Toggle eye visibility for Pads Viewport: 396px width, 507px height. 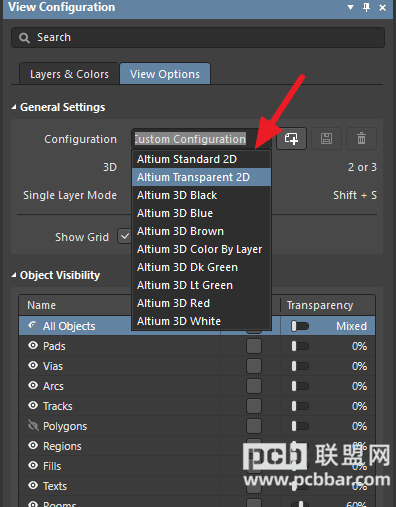(x=33, y=346)
